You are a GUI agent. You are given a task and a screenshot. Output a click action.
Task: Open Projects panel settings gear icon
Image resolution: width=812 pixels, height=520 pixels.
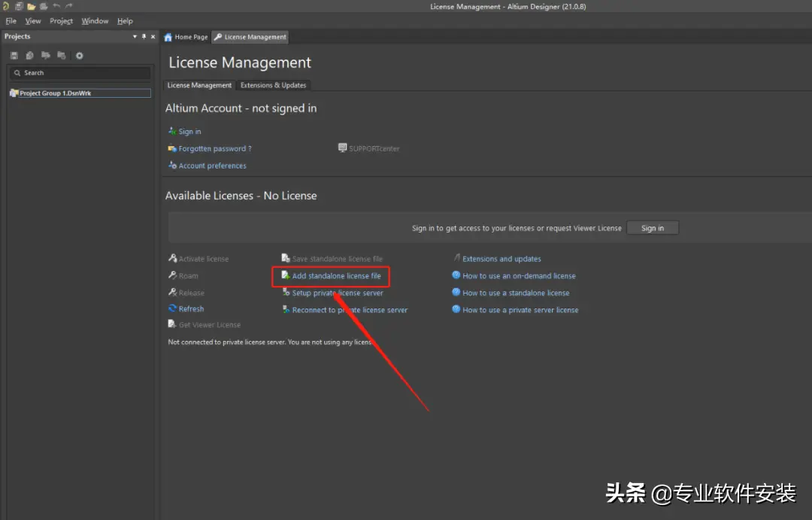click(x=79, y=56)
